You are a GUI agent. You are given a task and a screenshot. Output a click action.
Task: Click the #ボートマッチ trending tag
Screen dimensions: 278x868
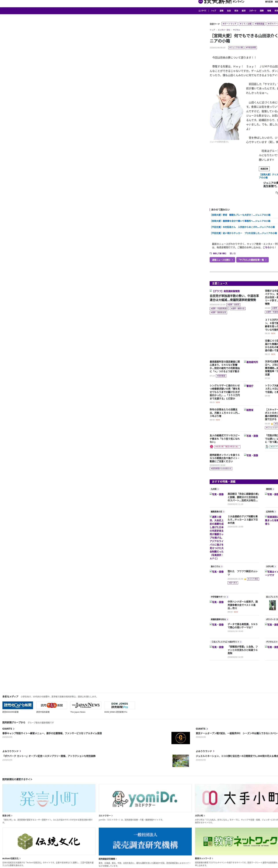tap(229, 24)
